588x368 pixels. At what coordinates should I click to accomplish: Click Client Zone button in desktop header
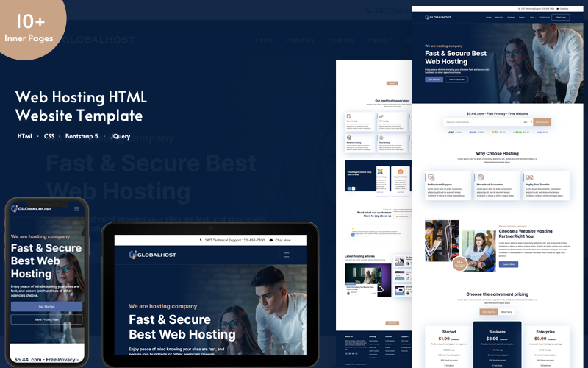[x=561, y=16]
